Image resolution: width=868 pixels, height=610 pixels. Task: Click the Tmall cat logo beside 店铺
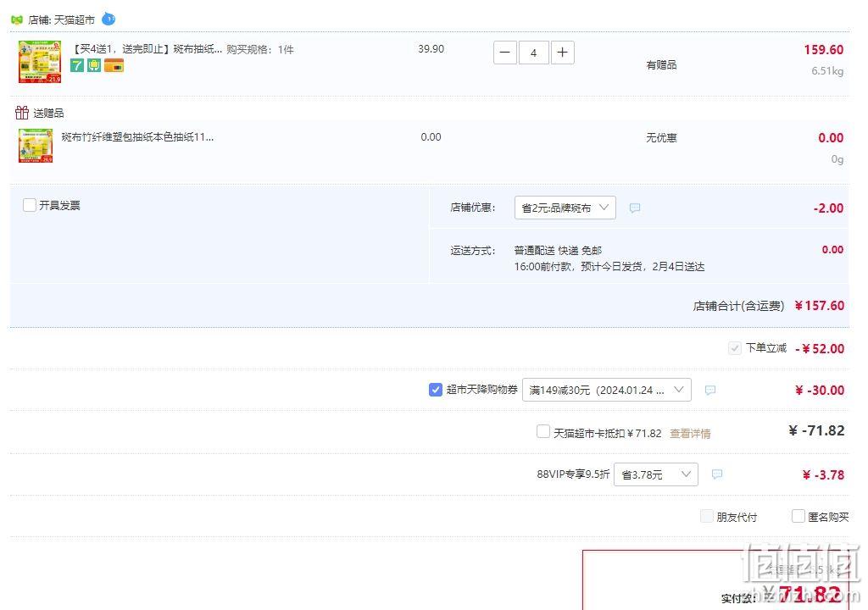pos(17,20)
